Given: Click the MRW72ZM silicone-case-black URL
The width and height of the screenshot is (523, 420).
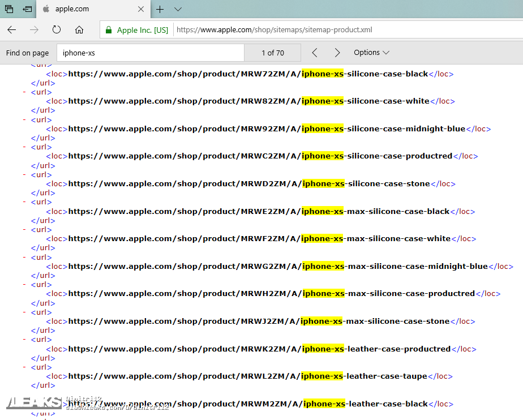Looking at the screenshot, I should pyautogui.click(x=248, y=74).
